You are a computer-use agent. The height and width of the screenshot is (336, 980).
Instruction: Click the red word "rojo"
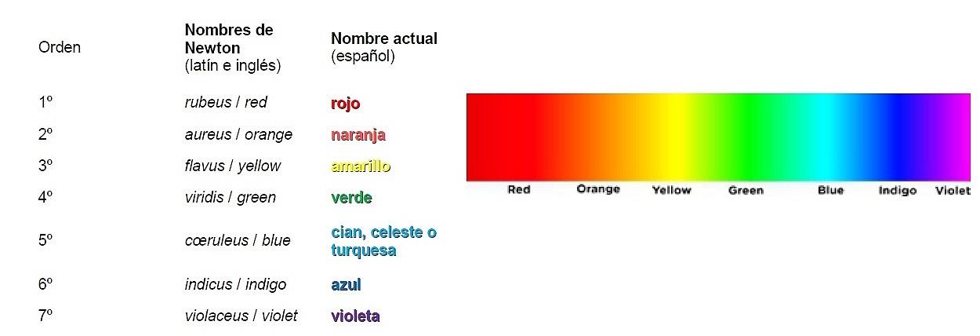pos(346,104)
